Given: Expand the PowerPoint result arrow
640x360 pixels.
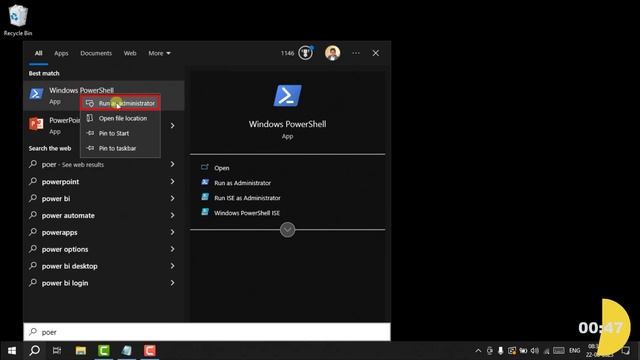Looking at the screenshot, I should (x=172, y=126).
